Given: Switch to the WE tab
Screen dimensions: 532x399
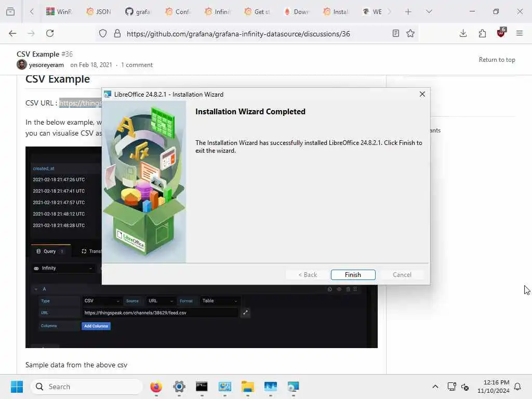Looking at the screenshot, I should (372, 12).
